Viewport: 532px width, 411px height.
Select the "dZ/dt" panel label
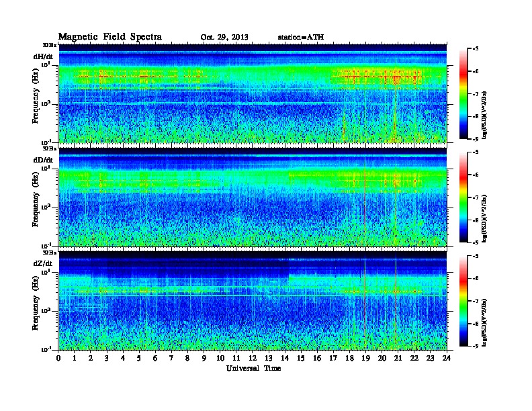coord(43,263)
